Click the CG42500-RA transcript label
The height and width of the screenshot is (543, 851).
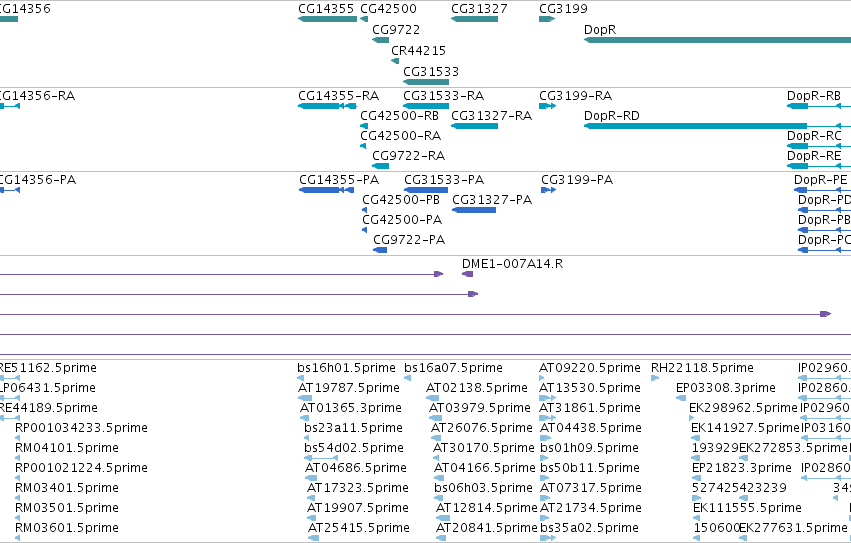(401, 136)
